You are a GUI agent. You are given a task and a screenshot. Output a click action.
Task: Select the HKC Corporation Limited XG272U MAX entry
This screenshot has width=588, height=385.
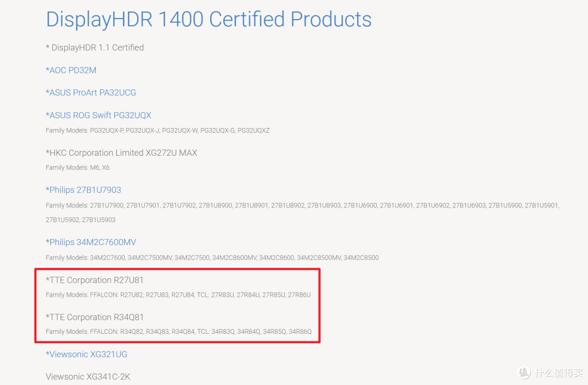(121, 152)
